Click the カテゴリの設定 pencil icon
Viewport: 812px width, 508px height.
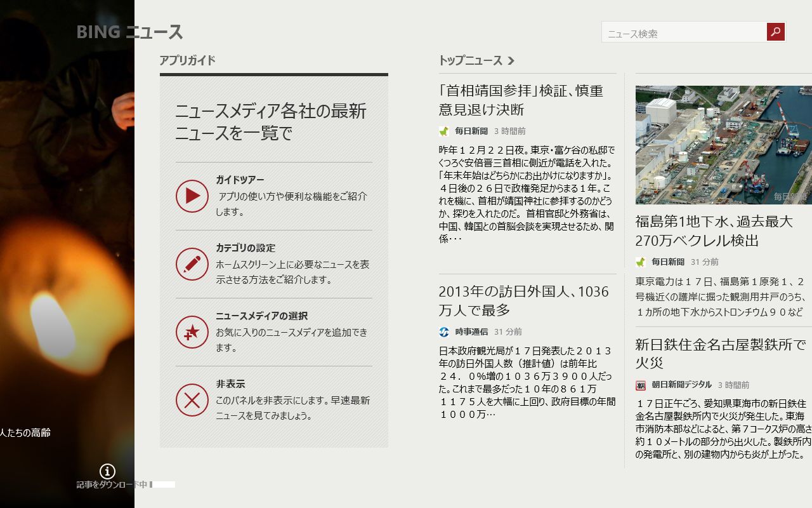coord(192,264)
